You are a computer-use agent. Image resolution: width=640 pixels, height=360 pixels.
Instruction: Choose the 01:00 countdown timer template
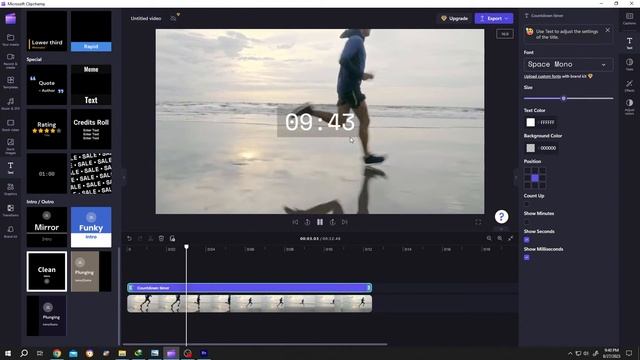47,173
